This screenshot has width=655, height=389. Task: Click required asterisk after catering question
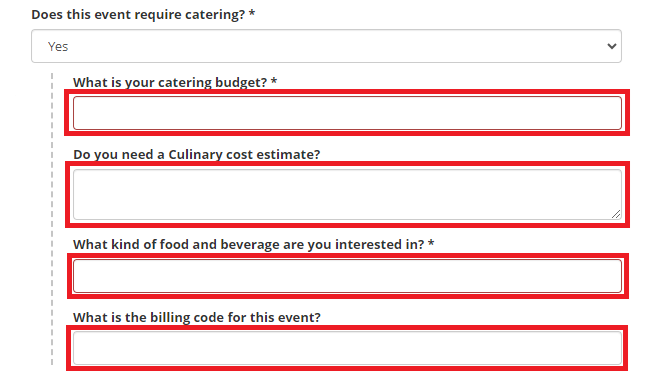(252, 13)
